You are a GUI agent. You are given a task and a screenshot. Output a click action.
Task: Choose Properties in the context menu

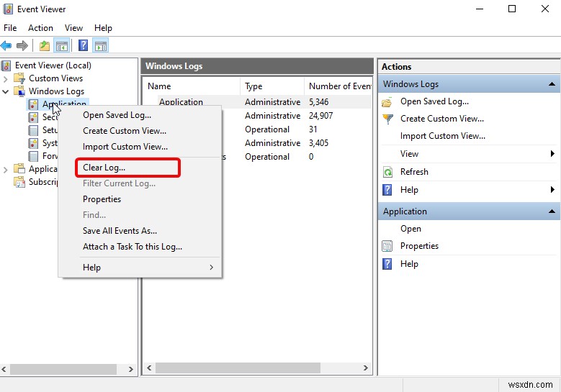coord(140,199)
